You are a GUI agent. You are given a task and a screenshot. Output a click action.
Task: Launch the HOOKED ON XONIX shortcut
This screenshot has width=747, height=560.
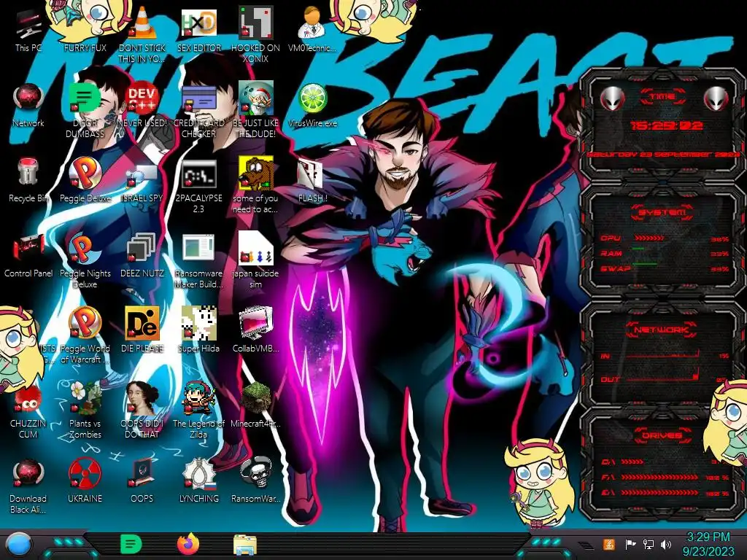pyautogui.click(x=255, y=23)
